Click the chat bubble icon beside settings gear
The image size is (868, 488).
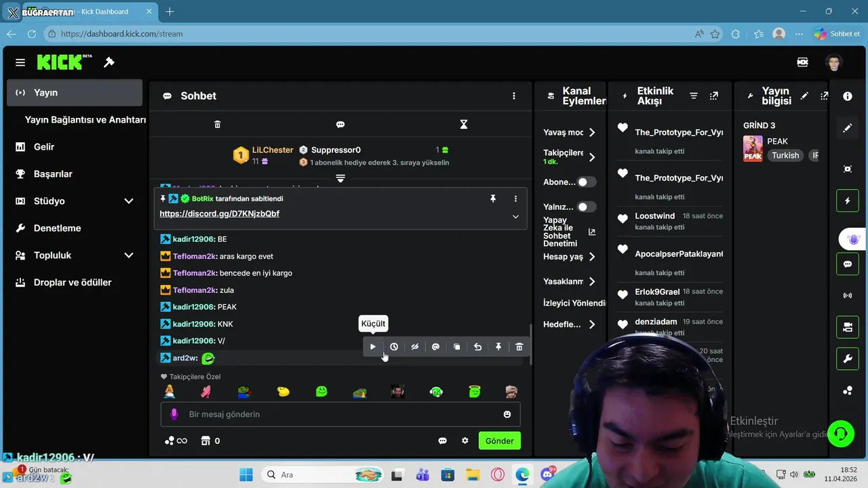tap(443, 441)
